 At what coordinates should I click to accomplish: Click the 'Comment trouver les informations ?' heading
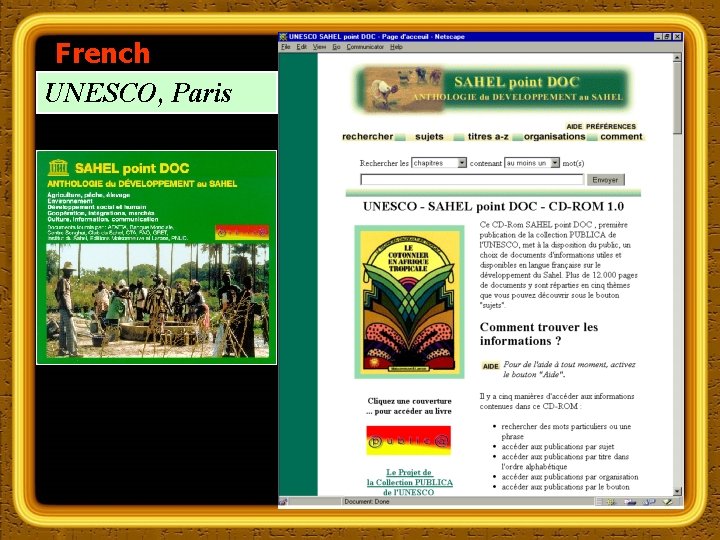[x=539, y=334]
